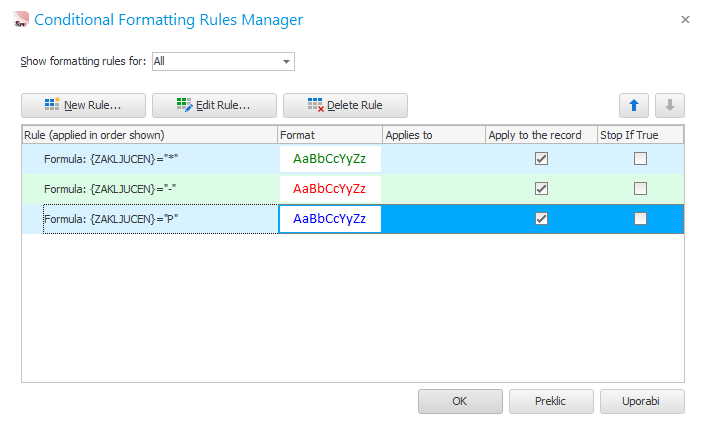Click the green AaBbCcYyZz format preview
This screenshot has width=701, height=425.
(330, 158)
